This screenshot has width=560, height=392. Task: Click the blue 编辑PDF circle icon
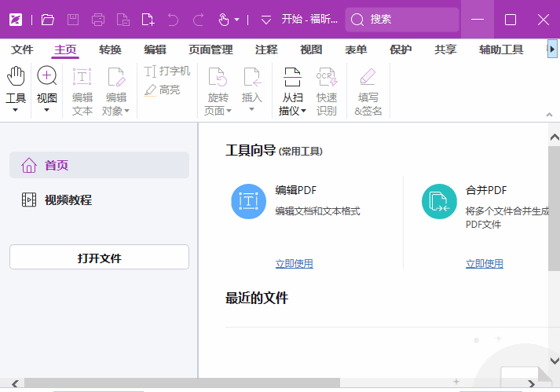(x=248, y=201)
